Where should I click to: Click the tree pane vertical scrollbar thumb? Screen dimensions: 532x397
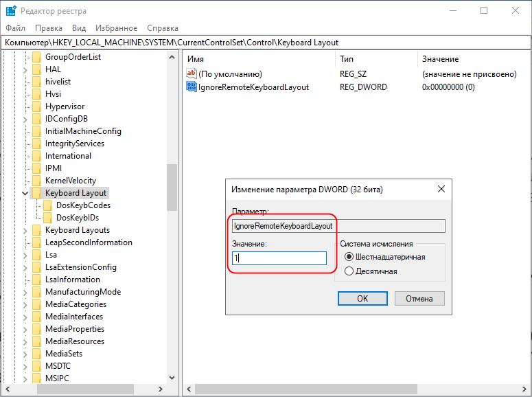tap(172, 188)
